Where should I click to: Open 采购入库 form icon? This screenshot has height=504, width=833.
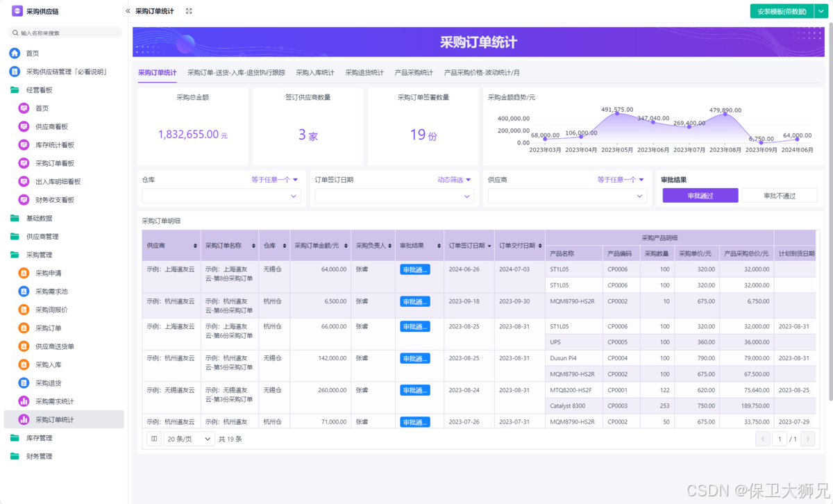[x=24, y=364]
